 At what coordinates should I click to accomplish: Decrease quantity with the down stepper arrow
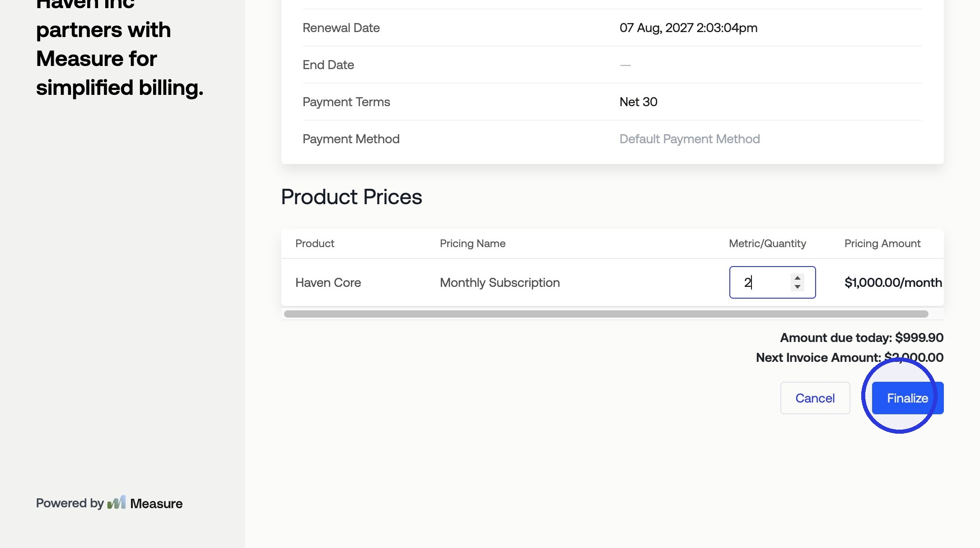(x=798, y=287)
